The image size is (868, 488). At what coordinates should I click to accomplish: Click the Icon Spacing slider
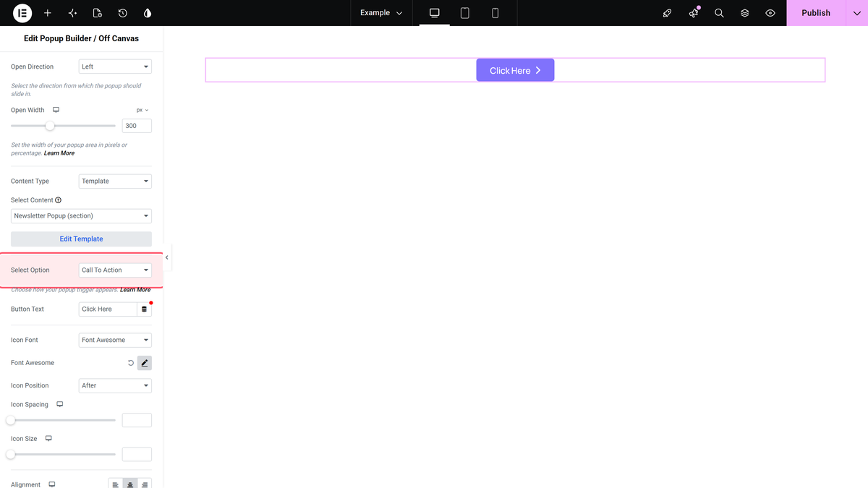[63, 420]
